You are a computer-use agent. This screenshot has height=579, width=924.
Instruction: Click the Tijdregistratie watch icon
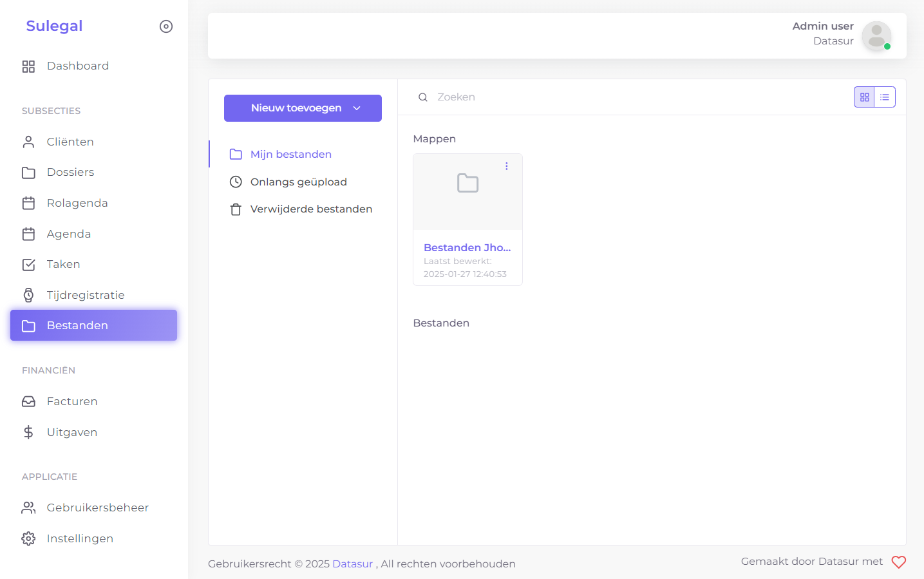click(28, 295)
